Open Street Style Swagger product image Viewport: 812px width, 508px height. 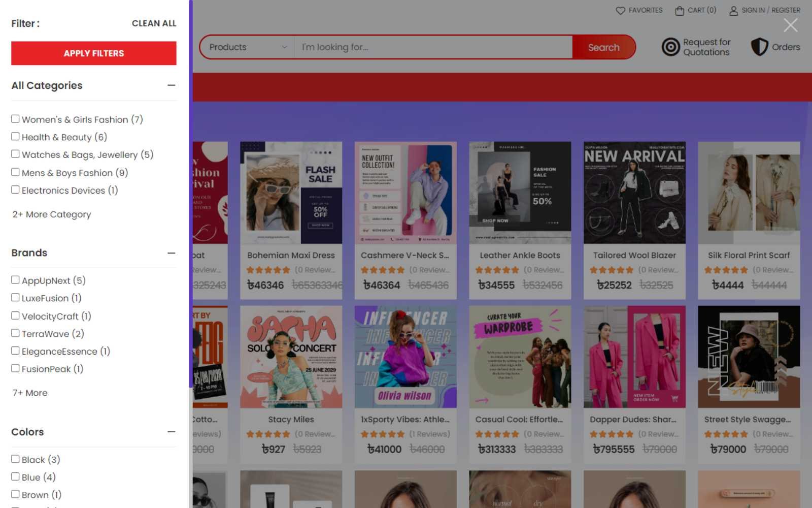coord(749,357)
